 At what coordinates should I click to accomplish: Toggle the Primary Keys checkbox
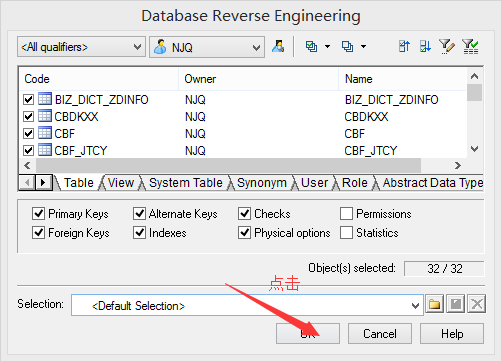pyautogui.click(x=38, y=213)
